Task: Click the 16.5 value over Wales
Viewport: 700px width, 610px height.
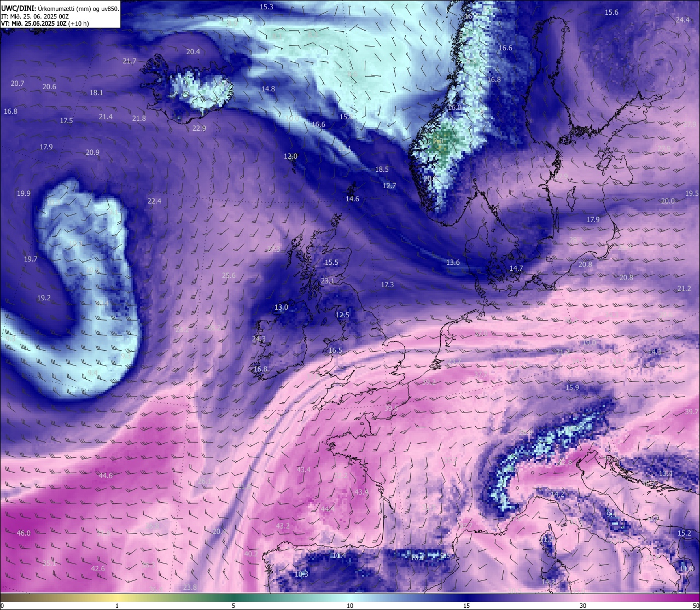Action: click(x=335, y=350)
